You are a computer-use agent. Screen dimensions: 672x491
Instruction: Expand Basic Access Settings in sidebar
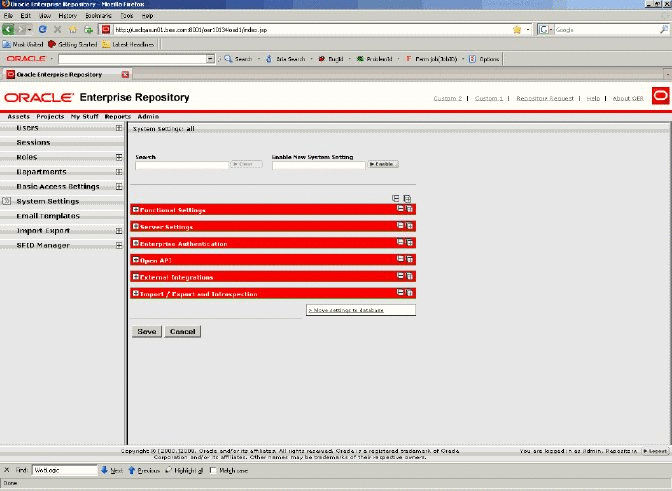119,186
